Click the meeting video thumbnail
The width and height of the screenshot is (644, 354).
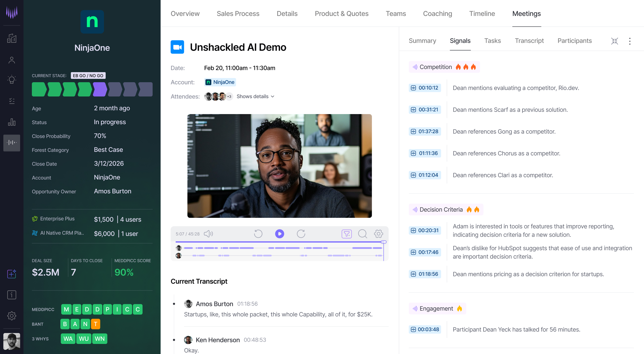(x=279, y=166)
